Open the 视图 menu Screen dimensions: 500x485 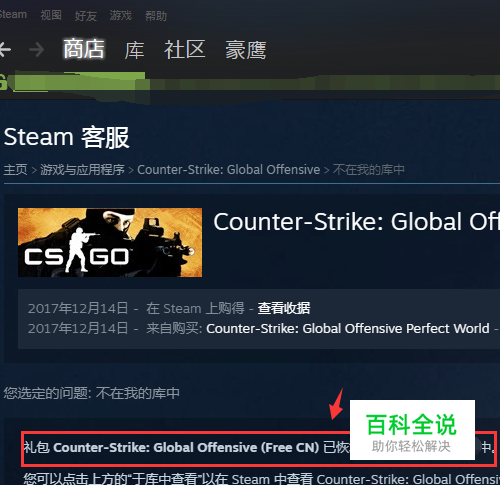coord(51,15)
